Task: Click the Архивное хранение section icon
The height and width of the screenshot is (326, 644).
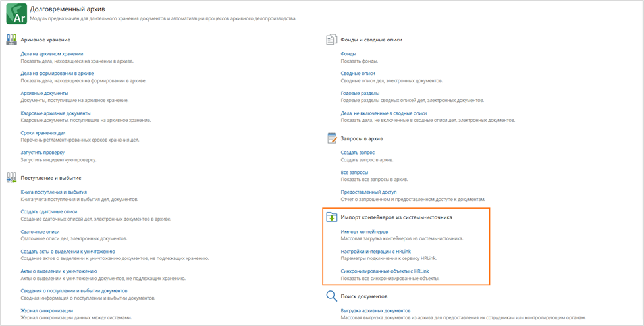Action: [11, 40]
